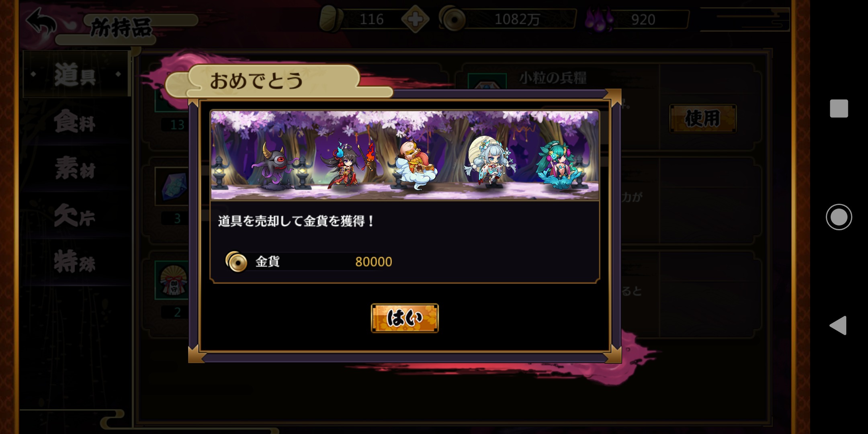Open the 道具 tab in the sidebar

[75, 75]
